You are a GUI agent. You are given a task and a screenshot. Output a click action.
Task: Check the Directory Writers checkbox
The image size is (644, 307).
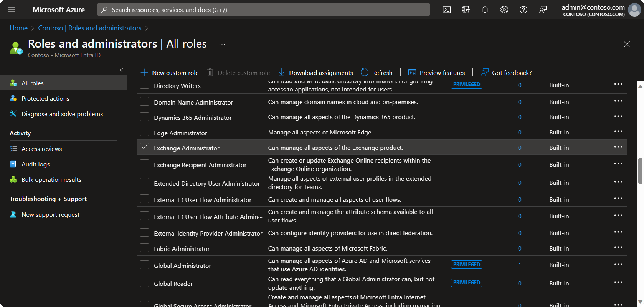(x=144, y=85)
